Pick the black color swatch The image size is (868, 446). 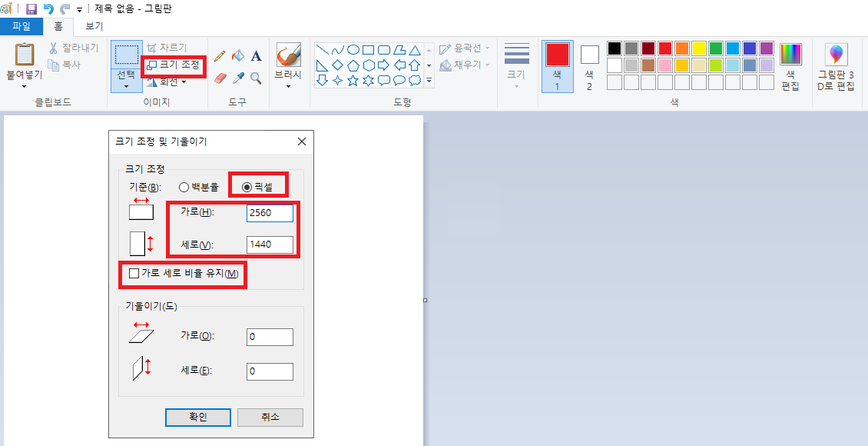click(615, 48)
